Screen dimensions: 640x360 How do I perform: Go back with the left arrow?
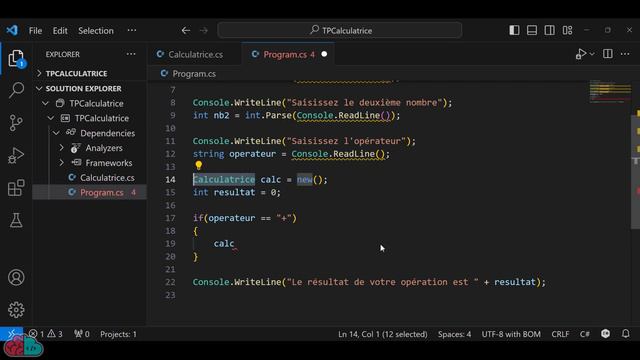click(186, 30)
